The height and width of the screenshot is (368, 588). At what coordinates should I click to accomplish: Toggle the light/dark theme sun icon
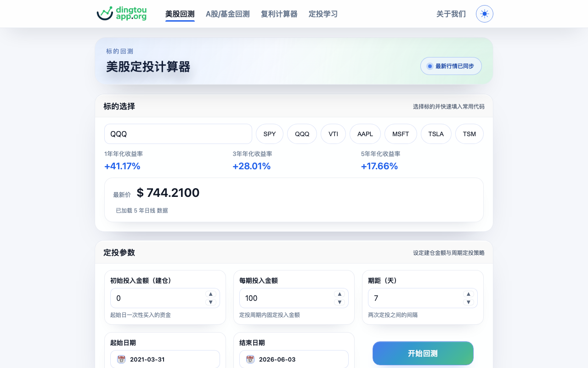(x=485, y=14)
